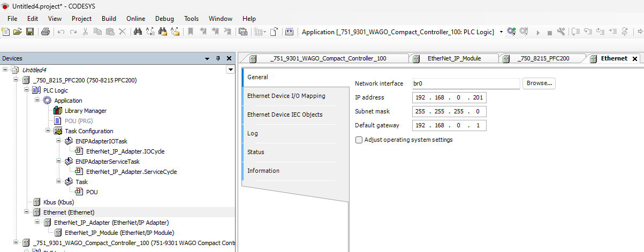Click the Login gear icon

tap(511, 32)
